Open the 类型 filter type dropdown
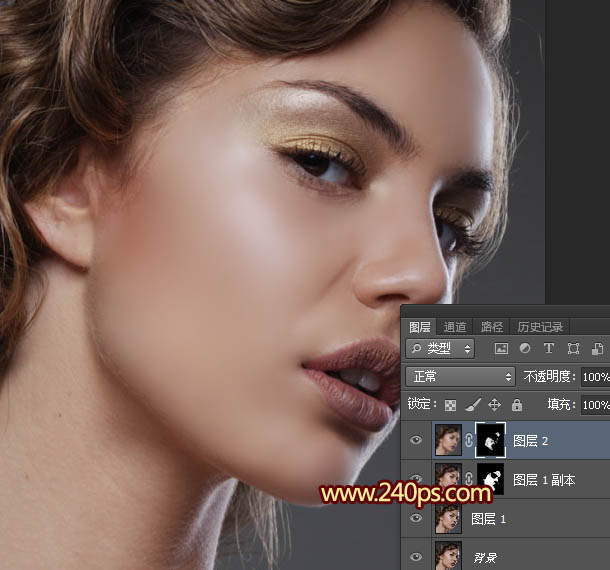The width and height of the screenshot is (610, 570). pyautogui.click(x=441, y=349)
